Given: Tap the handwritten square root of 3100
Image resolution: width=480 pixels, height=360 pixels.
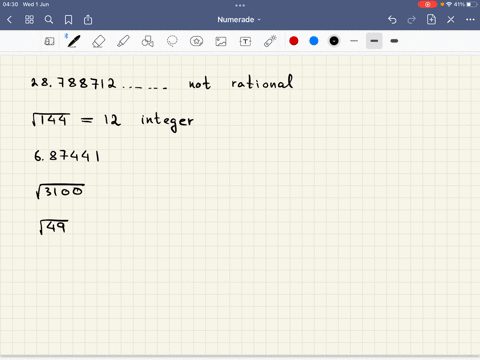Looking at the screenshot, I should [x=60, y=191].
